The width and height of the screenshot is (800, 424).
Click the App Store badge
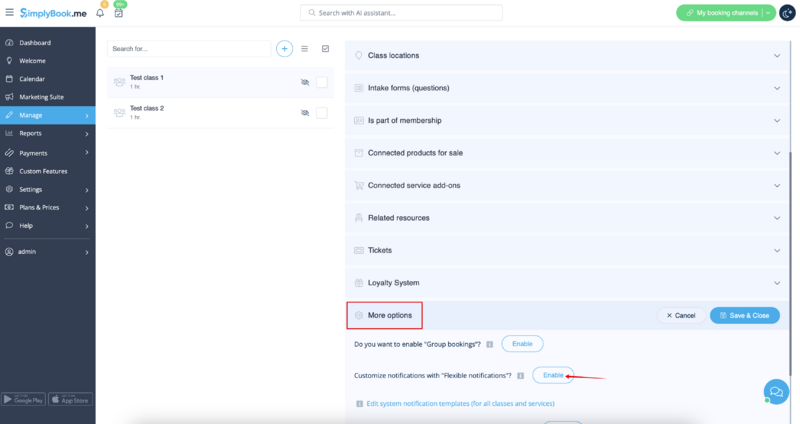point(70,399)
